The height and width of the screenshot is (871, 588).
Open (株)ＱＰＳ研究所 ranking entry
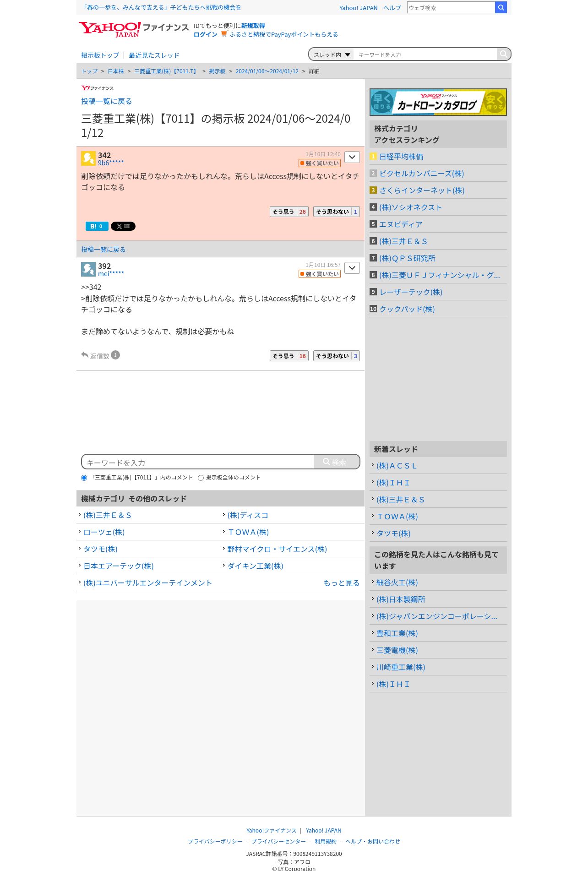[407, 258]
